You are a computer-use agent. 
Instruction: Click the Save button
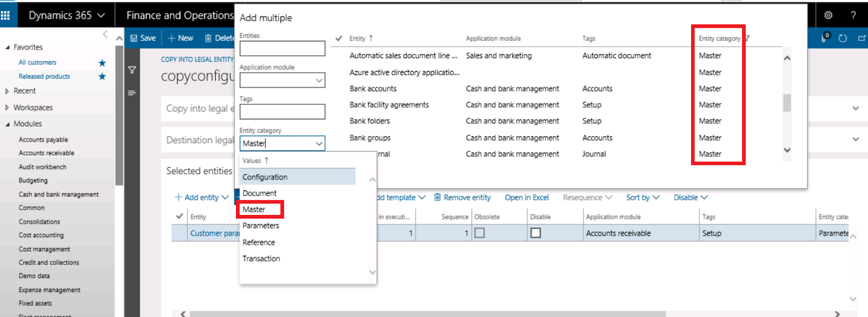(x=143, y=38)
